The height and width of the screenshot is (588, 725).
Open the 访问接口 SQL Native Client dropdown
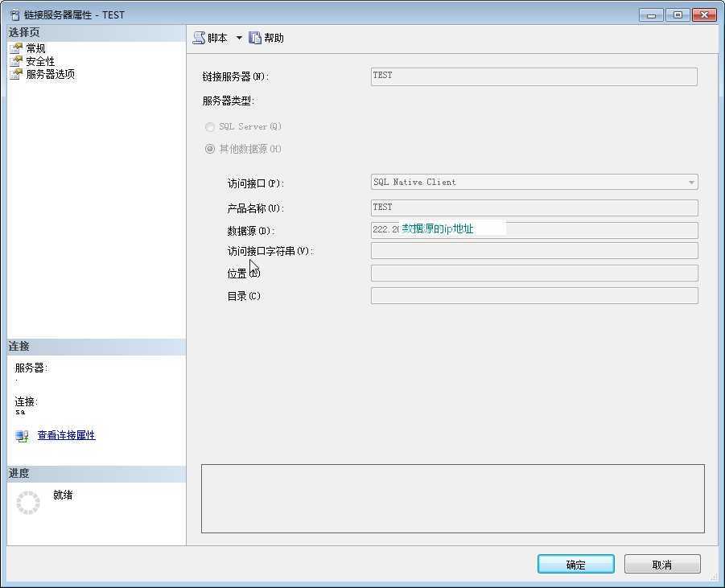534,182
